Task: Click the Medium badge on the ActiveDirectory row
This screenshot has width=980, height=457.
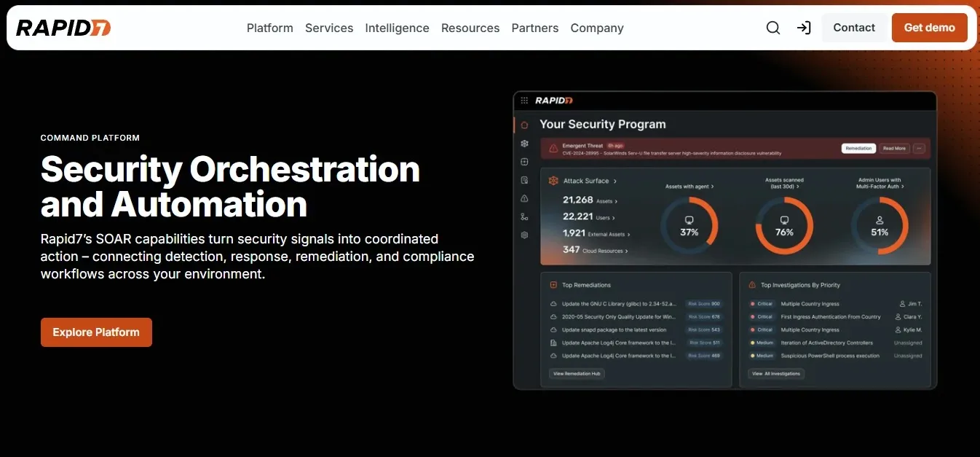Action: point(762,343)
